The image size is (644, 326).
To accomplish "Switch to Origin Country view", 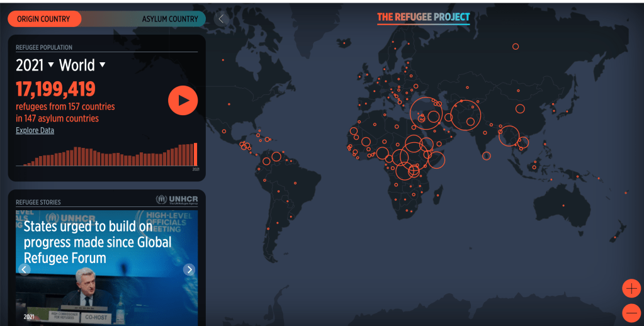I will pos(43,19).
